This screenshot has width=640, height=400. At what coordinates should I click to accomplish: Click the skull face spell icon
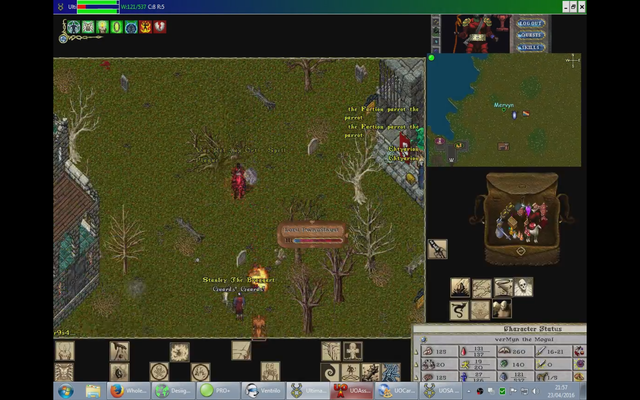point(523,287)
